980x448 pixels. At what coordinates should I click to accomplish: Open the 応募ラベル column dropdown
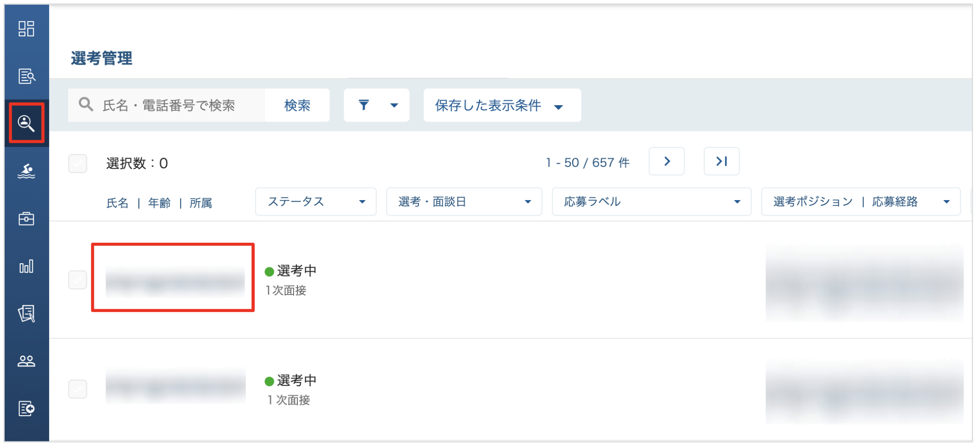pyautogui.click(x=652, y=202)
